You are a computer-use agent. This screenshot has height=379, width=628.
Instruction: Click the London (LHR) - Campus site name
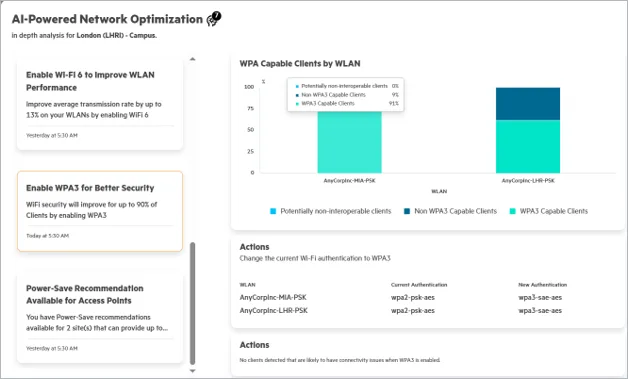tap(117, 35)
